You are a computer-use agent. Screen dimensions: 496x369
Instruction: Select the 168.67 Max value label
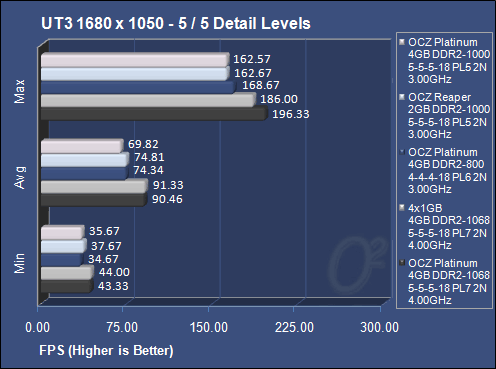tap(261, 85)
